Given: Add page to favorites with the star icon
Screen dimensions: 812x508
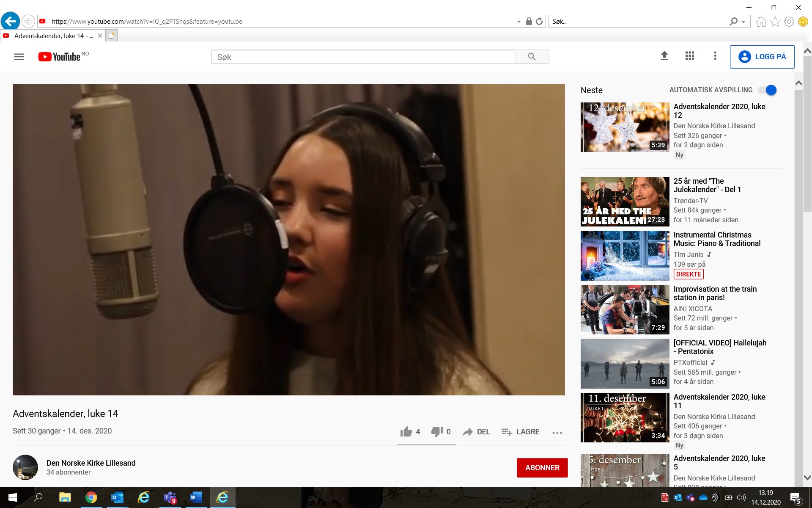Looking at the screenshot, I should pyautogui.click(x=775, y=21).
